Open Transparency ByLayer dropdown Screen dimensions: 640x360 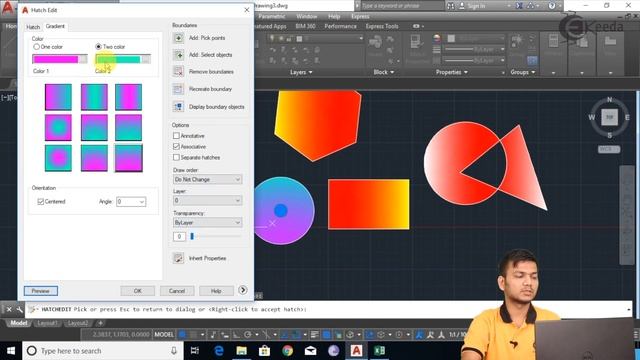pos(207,222)
